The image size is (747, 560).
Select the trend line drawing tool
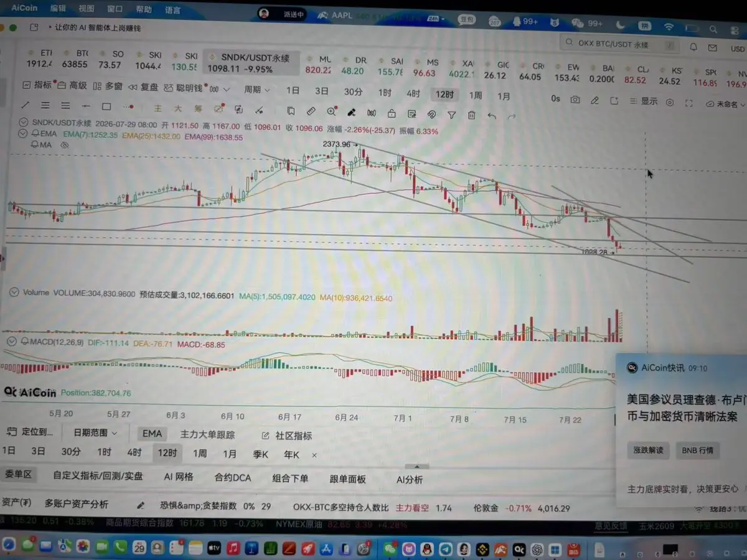click(26, 106)
